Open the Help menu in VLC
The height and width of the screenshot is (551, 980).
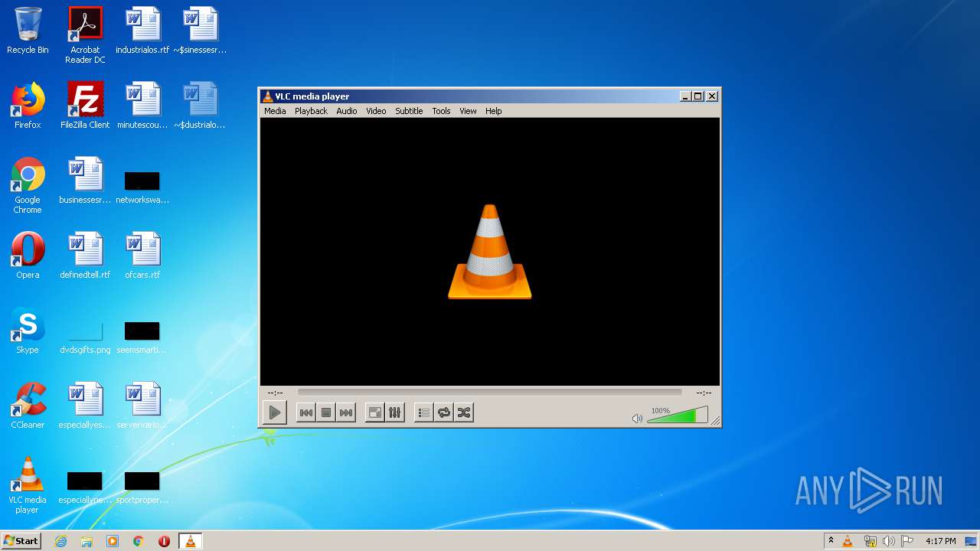tap(494, 111)
